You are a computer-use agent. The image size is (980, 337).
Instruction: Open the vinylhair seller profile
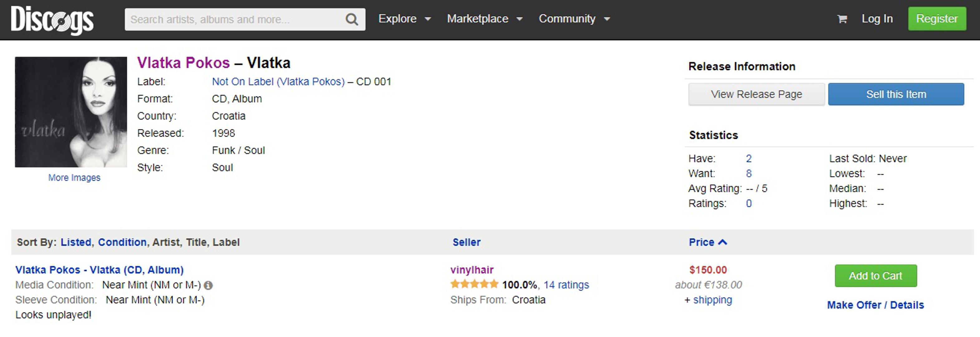[472, 270]
